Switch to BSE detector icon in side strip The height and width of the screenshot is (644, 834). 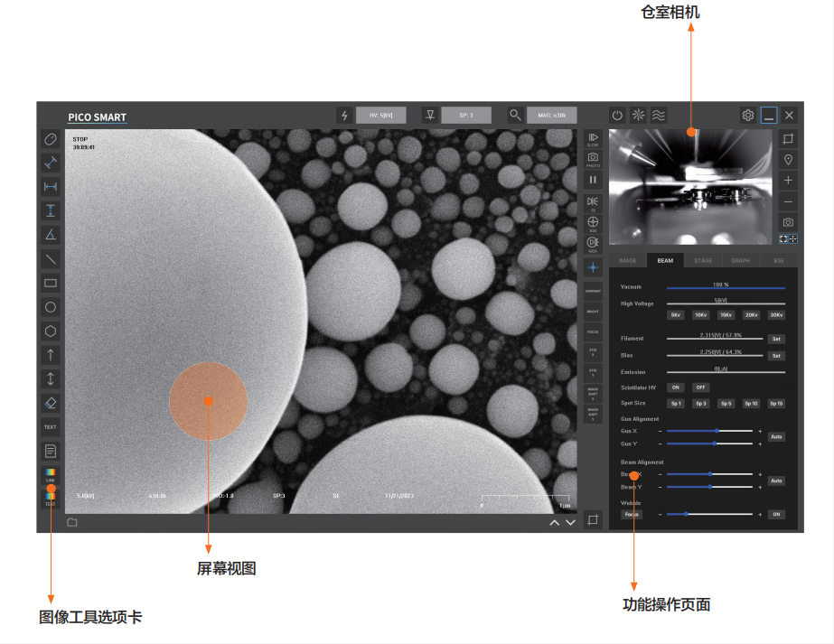pos(593,223)
